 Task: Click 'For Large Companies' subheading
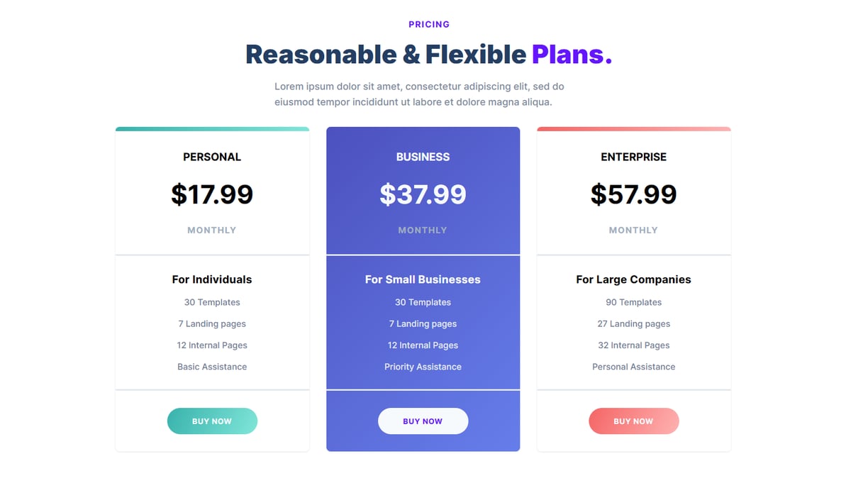tap(633, 279)
